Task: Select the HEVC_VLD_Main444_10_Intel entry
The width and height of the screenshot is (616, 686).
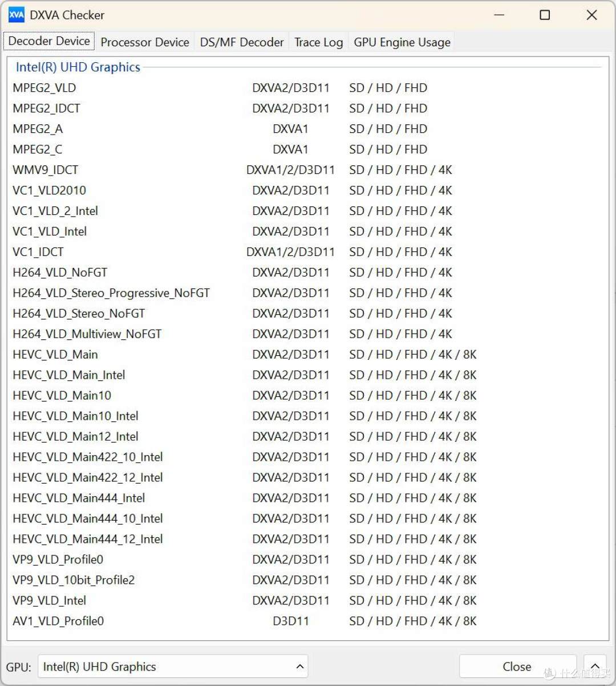Action: tap(307, 519)
